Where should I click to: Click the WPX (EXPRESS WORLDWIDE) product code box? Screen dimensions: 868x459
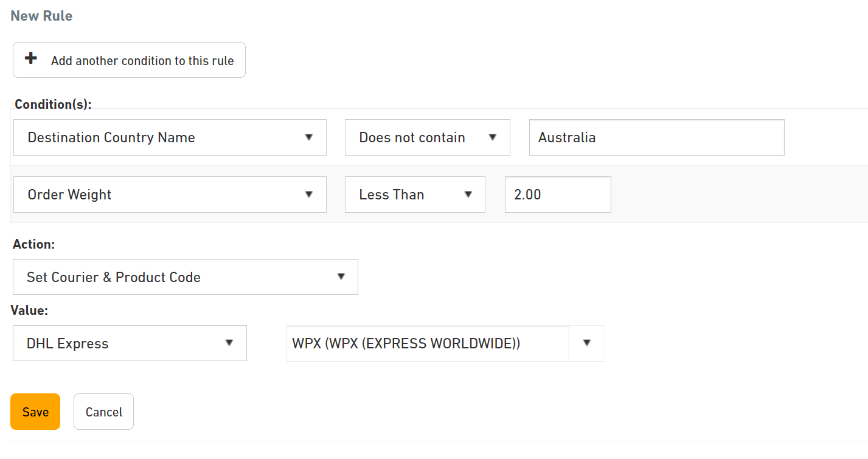click(427, 343)
